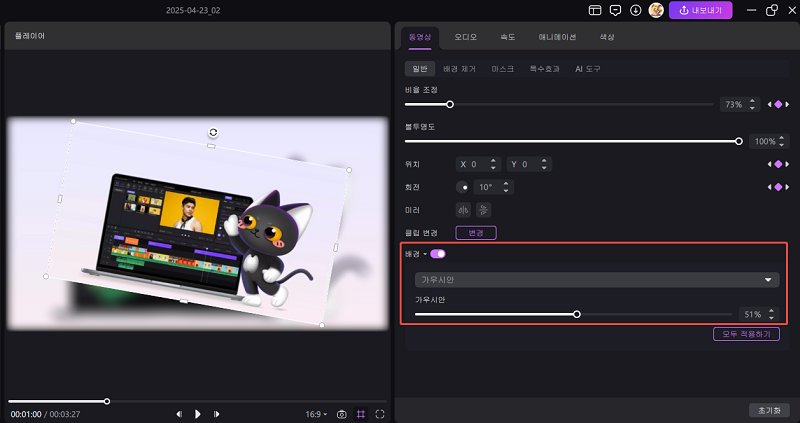Switch to the 동영상 tab

[420, 37]
